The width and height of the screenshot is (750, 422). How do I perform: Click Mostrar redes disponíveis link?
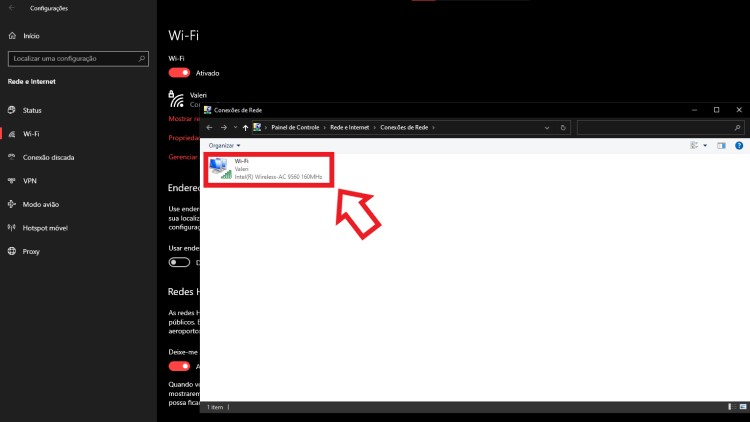(184, 119)
